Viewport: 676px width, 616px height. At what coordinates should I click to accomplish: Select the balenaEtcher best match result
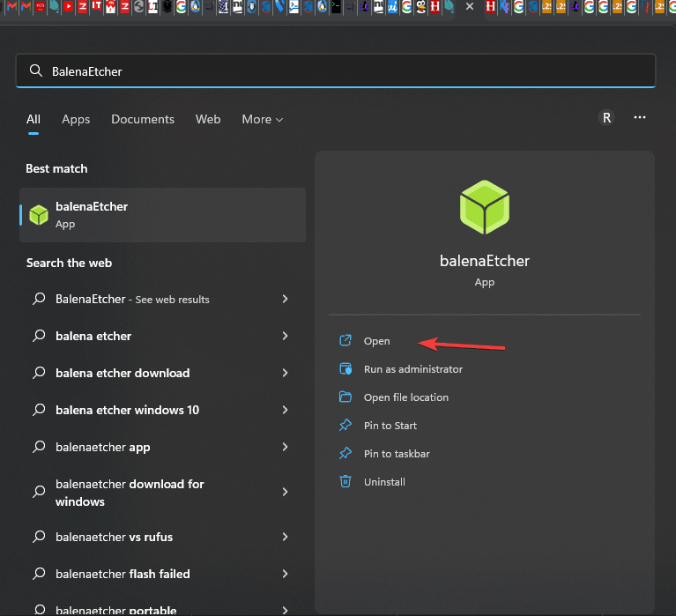point(163,215)
